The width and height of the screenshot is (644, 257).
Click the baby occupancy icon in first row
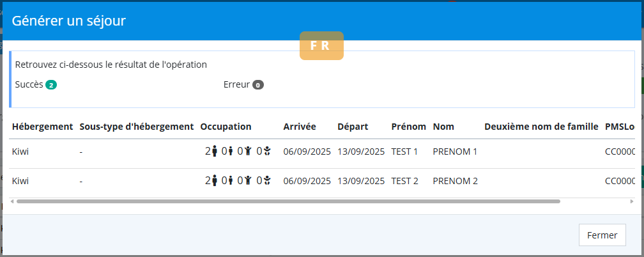(268, 152)
